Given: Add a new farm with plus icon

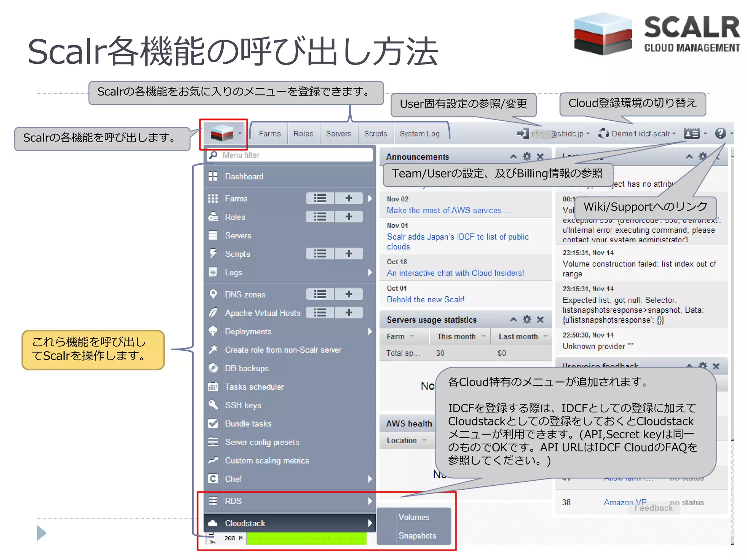Looking at the screenshot, I should point(349,198).
